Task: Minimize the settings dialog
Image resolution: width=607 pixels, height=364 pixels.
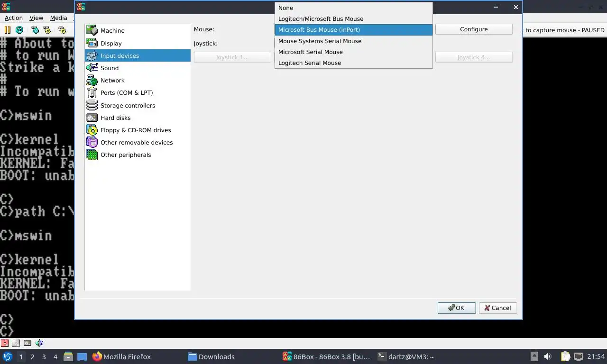Action: click(x=496, y=7)
